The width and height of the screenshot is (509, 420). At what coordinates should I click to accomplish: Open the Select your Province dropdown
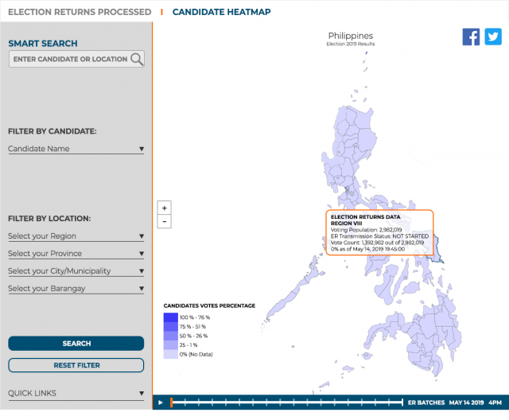[76, 254]
